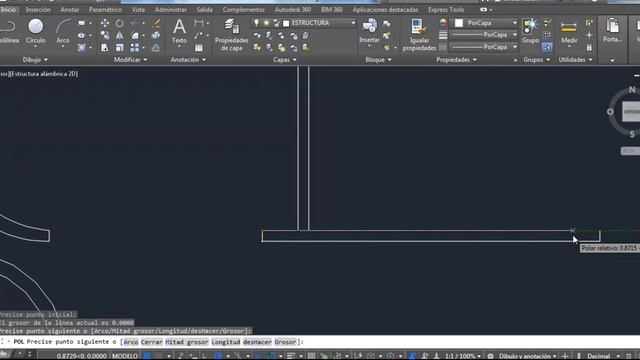Viewport: 640px width, 360px height.
Task: Select the Stretch tool in Modificar
Action: pyautogui.click(x=105, y=48)
